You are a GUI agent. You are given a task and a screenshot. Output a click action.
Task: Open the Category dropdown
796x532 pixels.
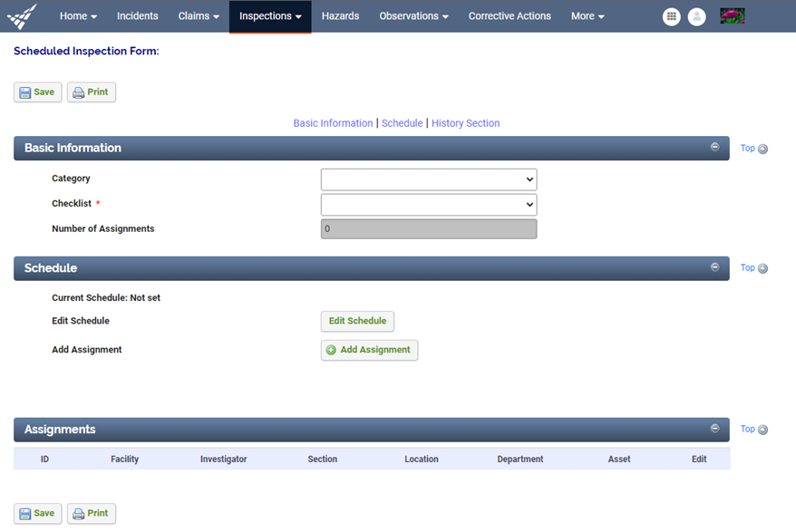click(428, 179)
